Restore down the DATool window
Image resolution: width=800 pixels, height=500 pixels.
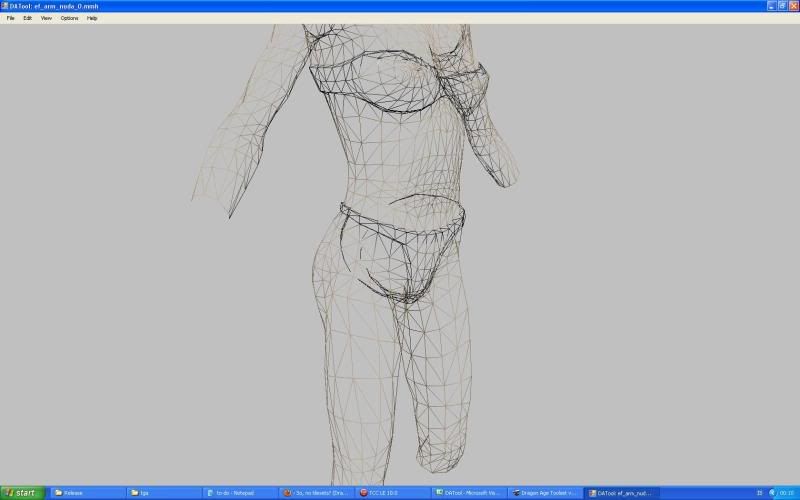click(782, 6)
